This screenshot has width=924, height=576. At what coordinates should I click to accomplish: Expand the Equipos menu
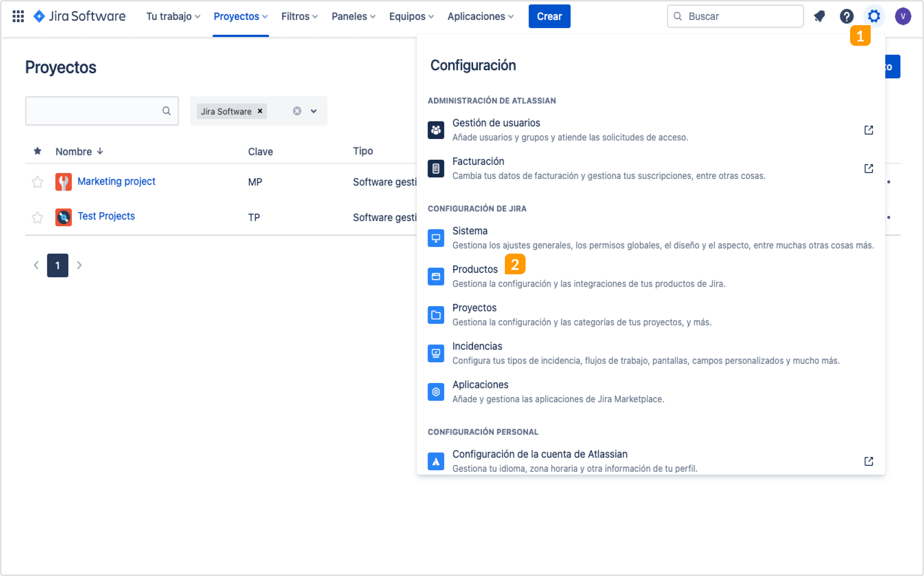click(411, 16)
